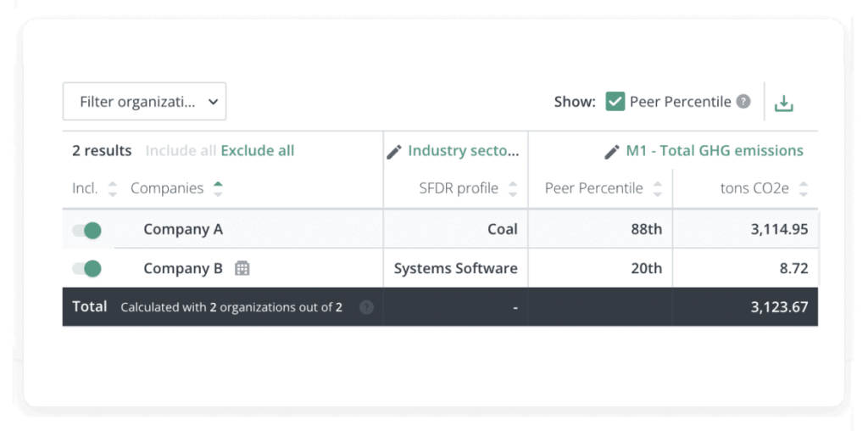This screenshot has height=431, width=868.
Task: Click the Systems Software sector cell
Action: [455, 269]
